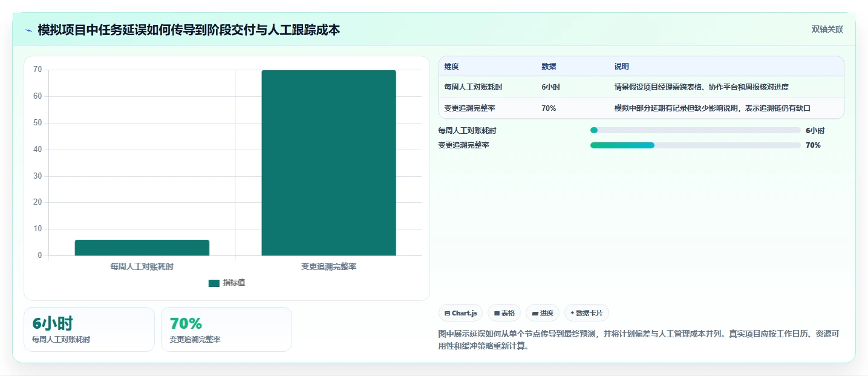Click the 变更追溯完整率 x-axis label

point(328,266)
